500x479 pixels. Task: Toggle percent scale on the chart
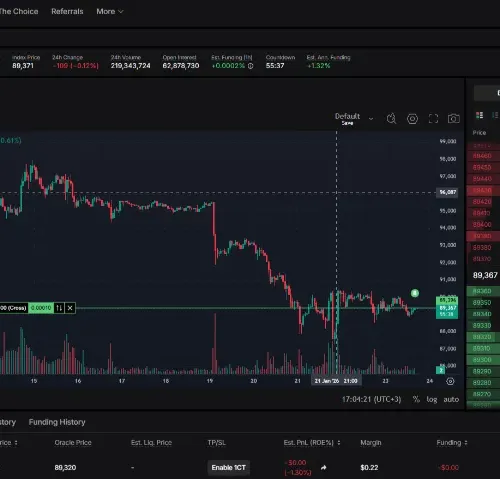[x=416, y=399]
